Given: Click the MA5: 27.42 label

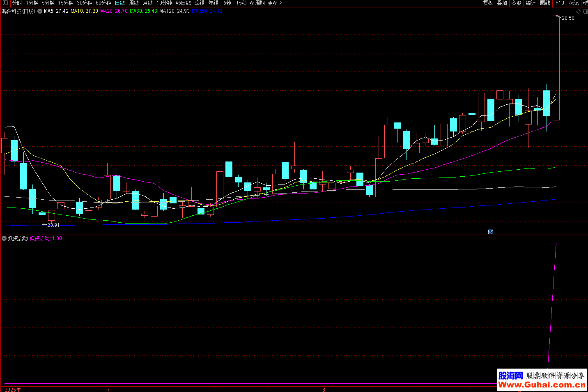Looking at the screenshot, I should [x=56, y=11].
